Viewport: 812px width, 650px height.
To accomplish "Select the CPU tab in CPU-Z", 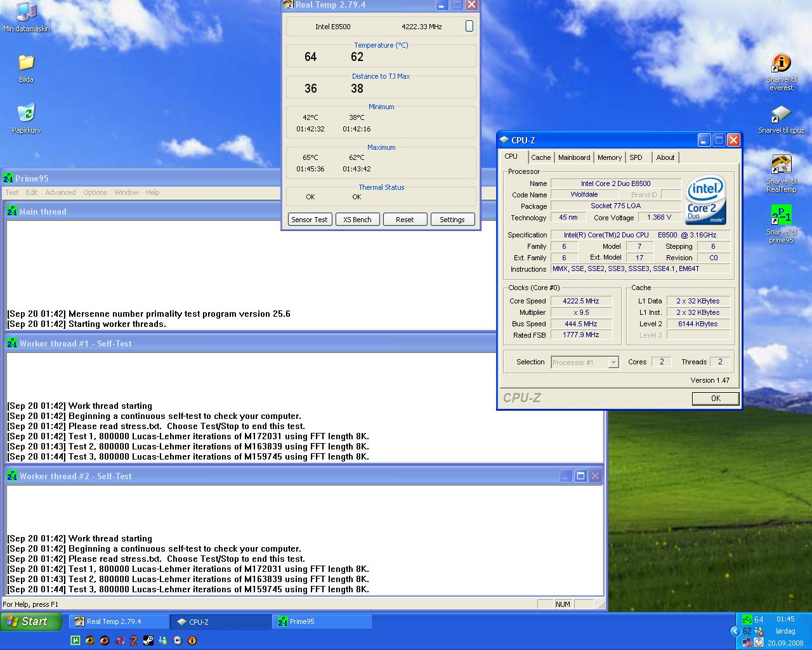I will click(x=511, y=156).
